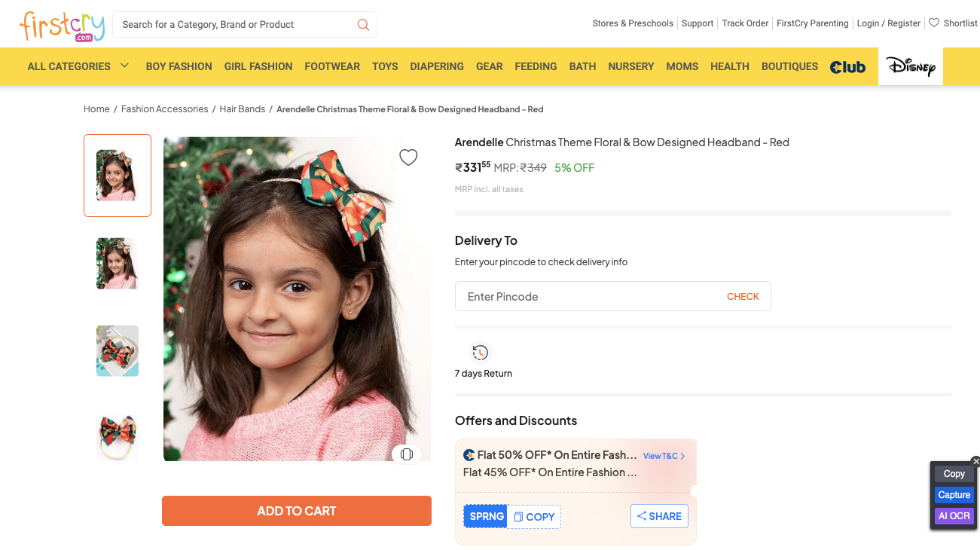Open the Girl Fashion menu
980x550 pixels.
pos(258,66)
